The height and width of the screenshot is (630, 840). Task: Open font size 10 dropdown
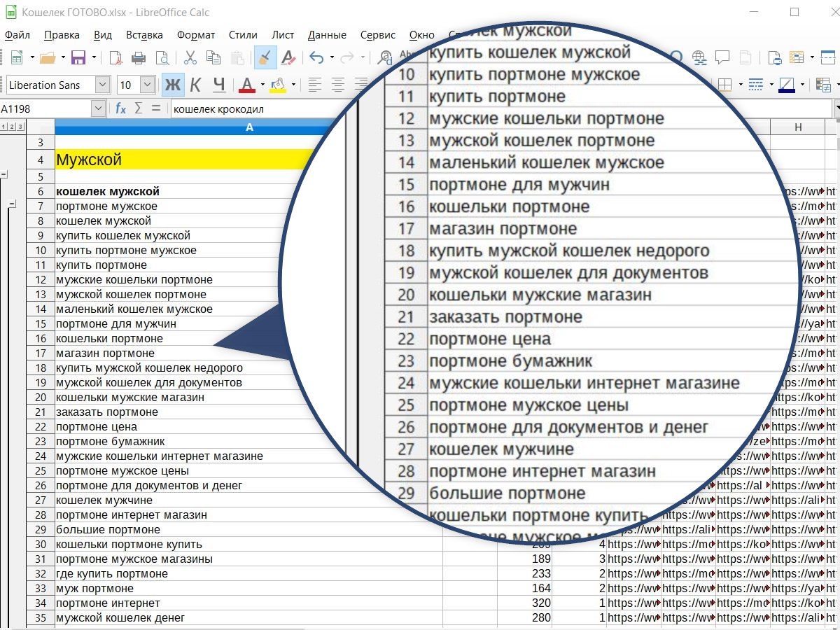pyautogui.click(x=147, y=85)
